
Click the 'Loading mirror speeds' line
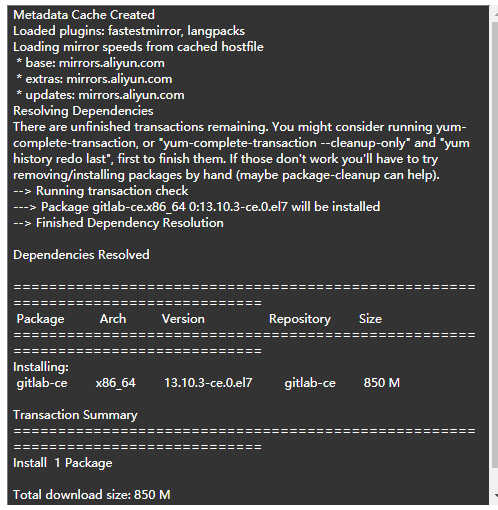point(138,47)
